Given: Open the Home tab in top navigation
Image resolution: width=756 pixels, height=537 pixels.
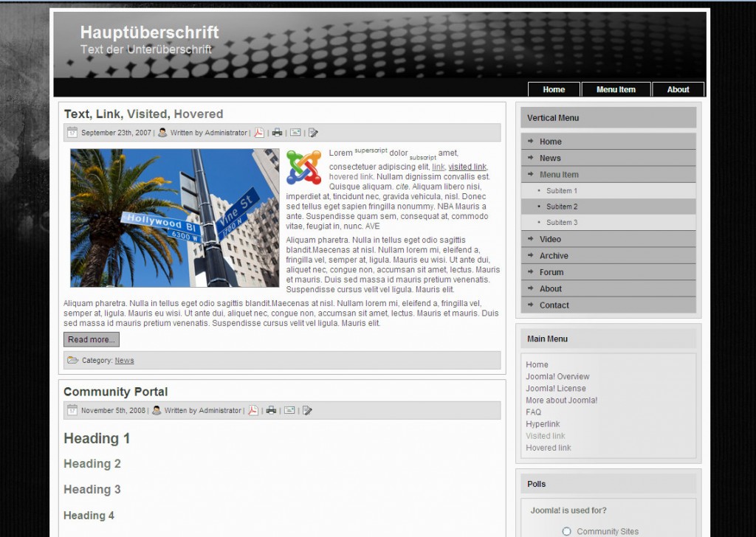Looking at the screenshot, I should [554, 89].
